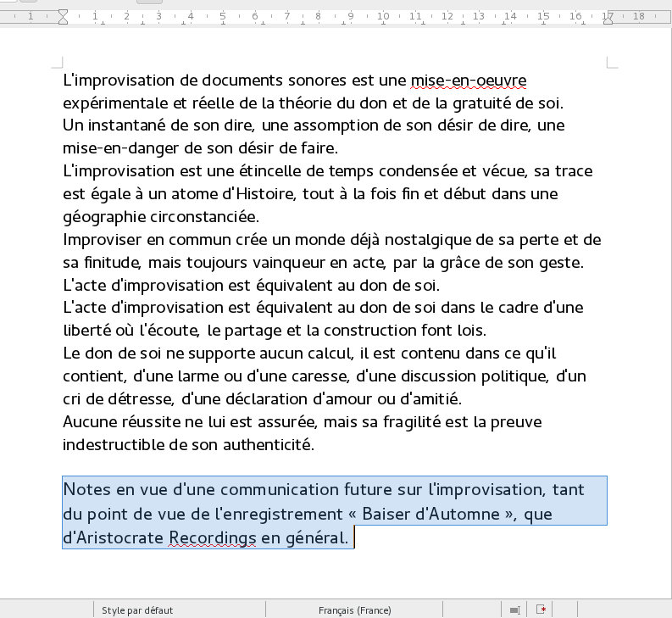Place cursor at 'Aucune réussite' line start

(x=64, y=421)
